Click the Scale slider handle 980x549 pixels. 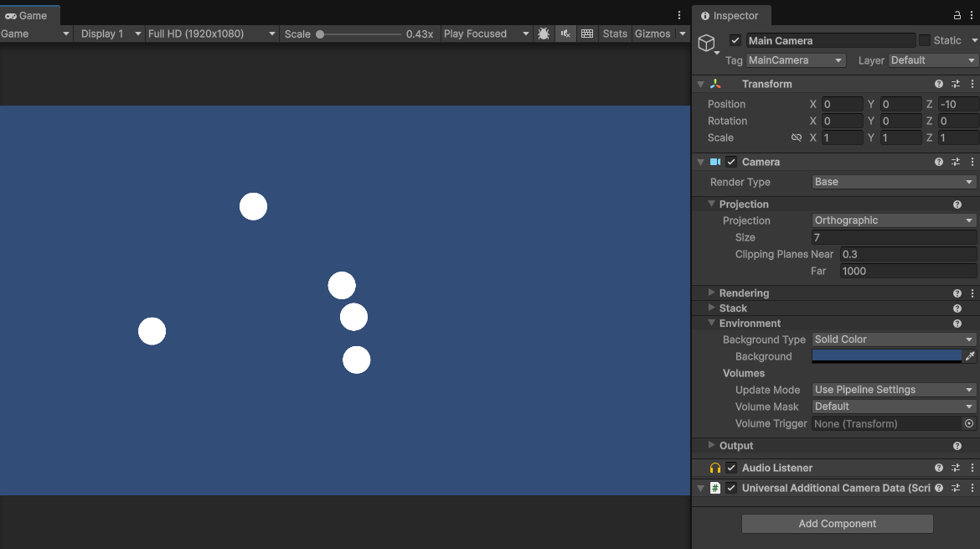click(320, 34)
